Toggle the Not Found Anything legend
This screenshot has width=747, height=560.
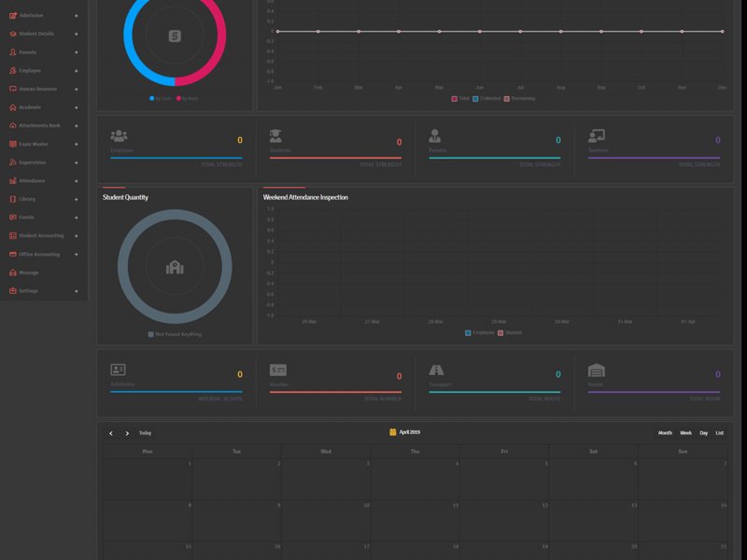(175, 334)
